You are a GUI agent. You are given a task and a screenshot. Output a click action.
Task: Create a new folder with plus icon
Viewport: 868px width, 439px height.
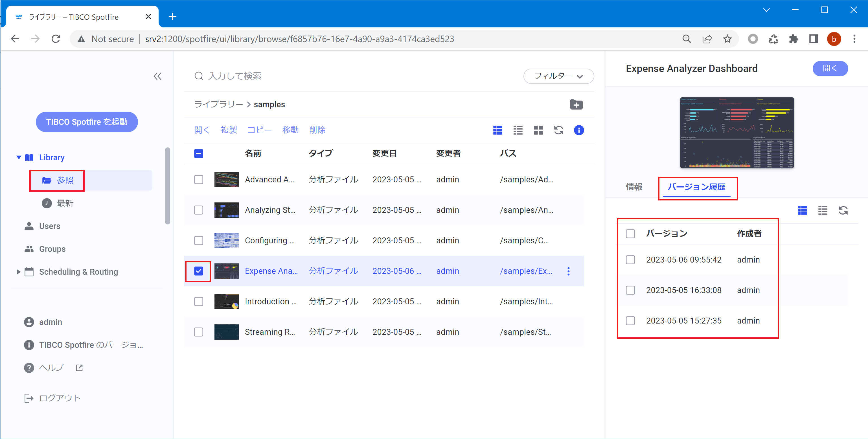(576, 104)
